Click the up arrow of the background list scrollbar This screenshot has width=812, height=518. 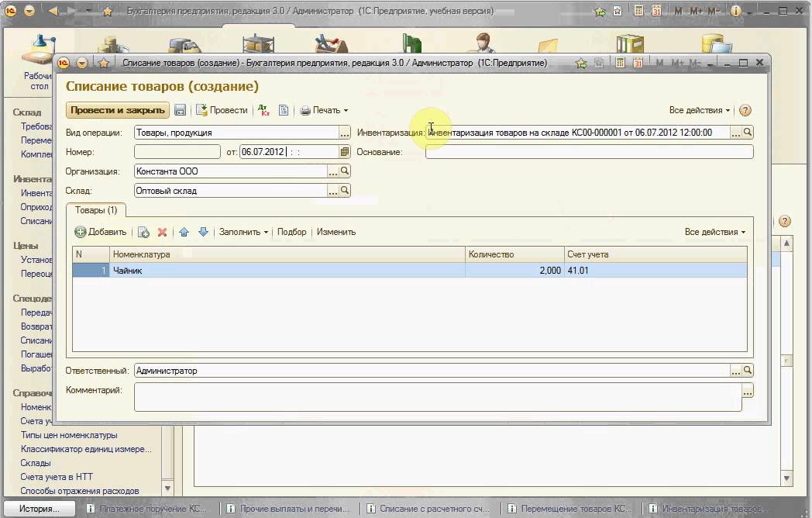(786, 243)
